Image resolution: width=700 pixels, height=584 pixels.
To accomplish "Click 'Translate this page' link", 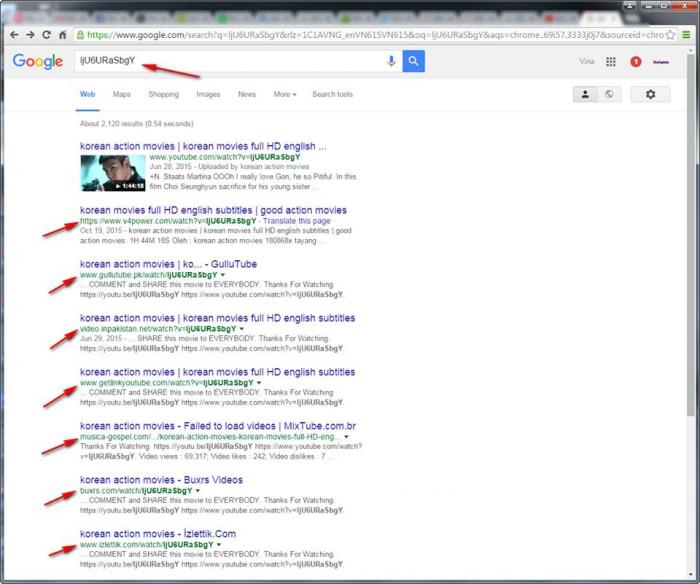I will pyautogui.click(x=297, y=221).
